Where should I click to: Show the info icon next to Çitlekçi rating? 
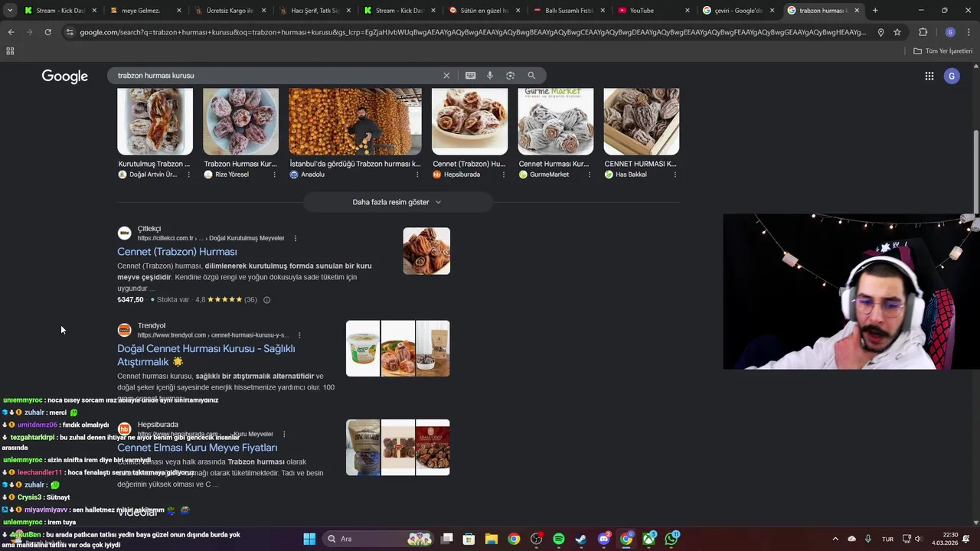266,300
